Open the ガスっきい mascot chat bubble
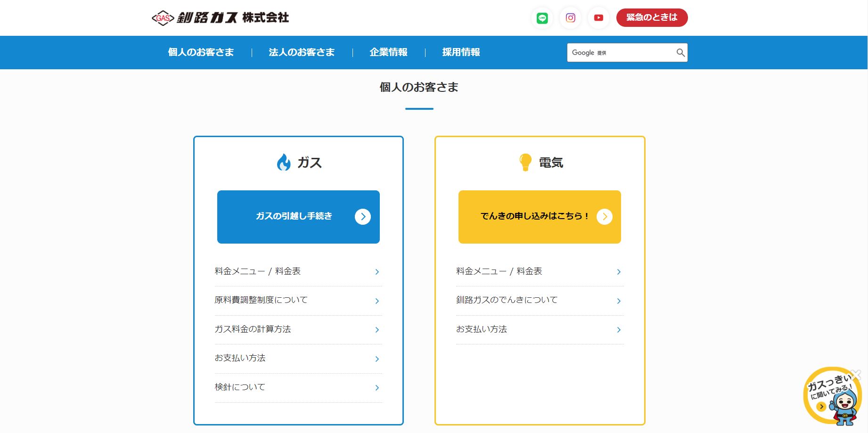This screenshot has height=433, width=868. 833,397
